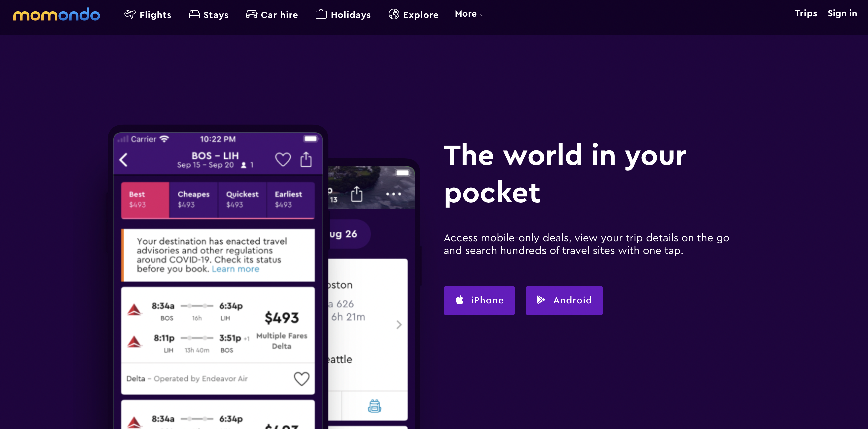Select Car hire in navigation
Screen dimensions: 868x429
(272, 14)
